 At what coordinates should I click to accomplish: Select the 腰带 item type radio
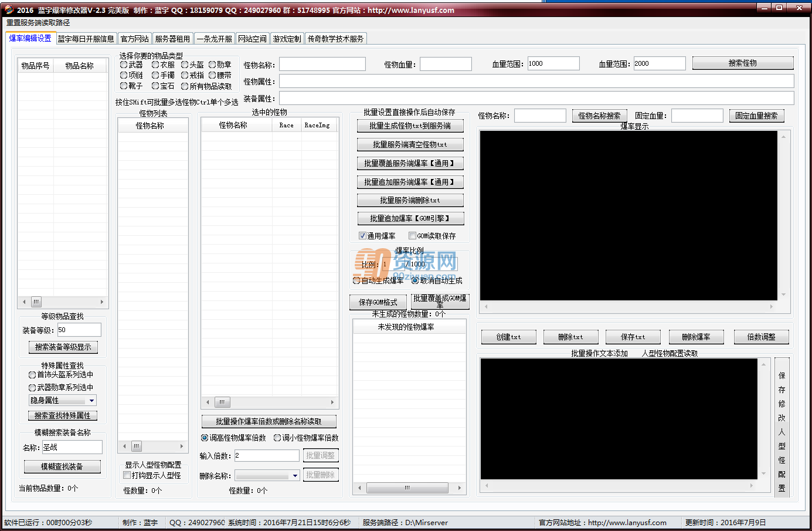(x=212, y=75)
